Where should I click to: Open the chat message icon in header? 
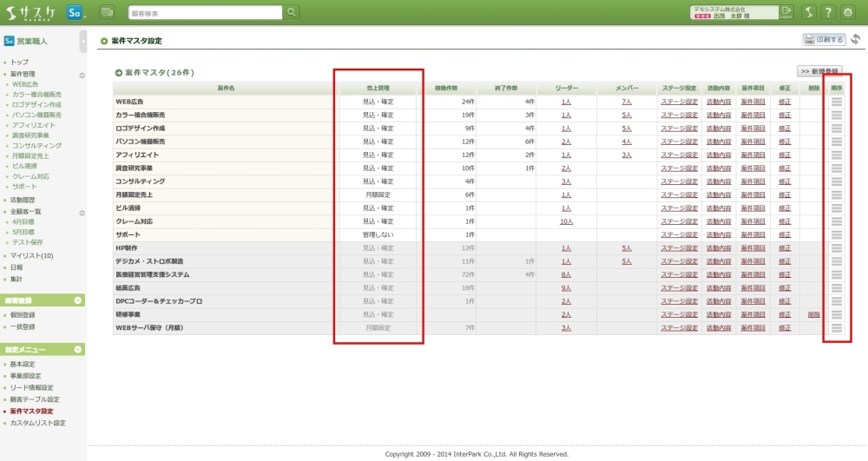tap(108, 12)
